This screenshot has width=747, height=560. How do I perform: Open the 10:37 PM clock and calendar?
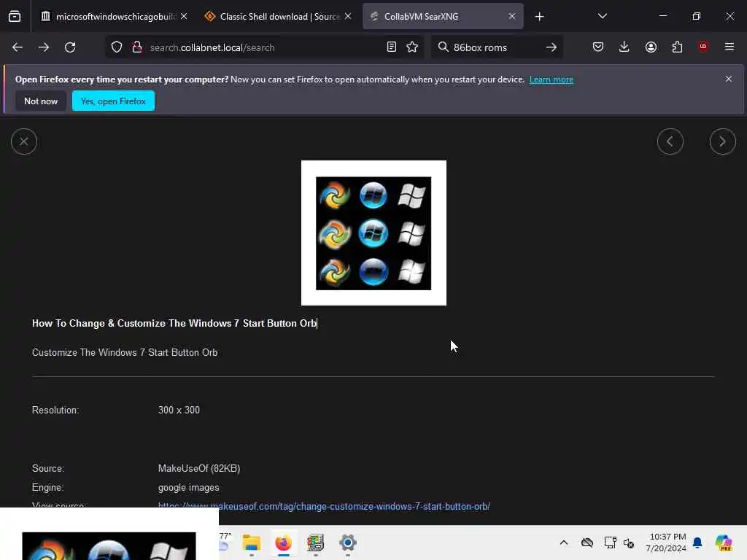pos(666,542)
